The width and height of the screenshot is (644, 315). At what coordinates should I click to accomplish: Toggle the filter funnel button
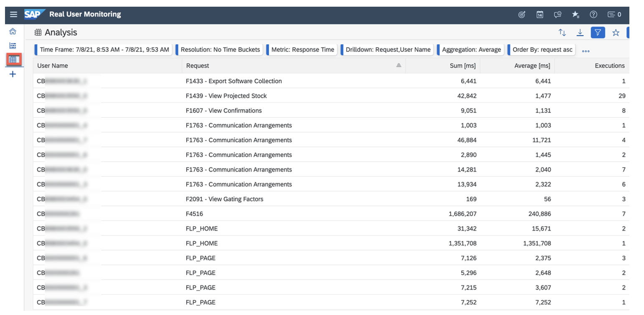598,33
